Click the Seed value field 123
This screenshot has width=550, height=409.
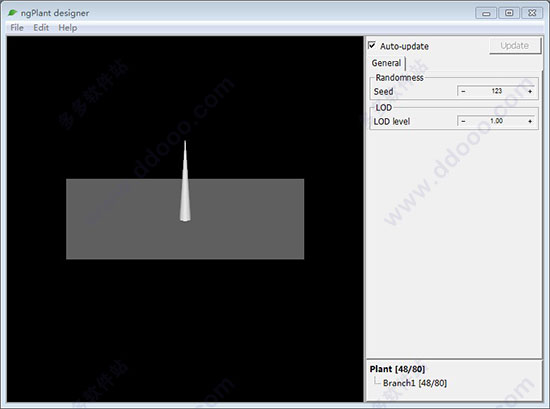tap(497, 91)
